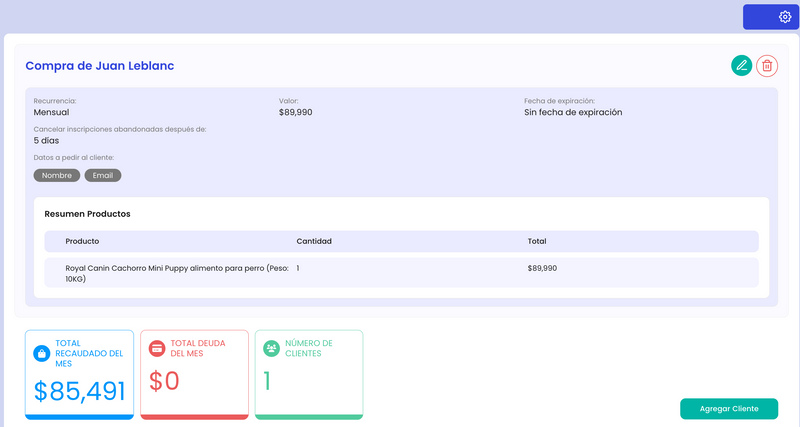Click the $0 monthly debt value
The image size is (800, 427).
pos(163,381)
